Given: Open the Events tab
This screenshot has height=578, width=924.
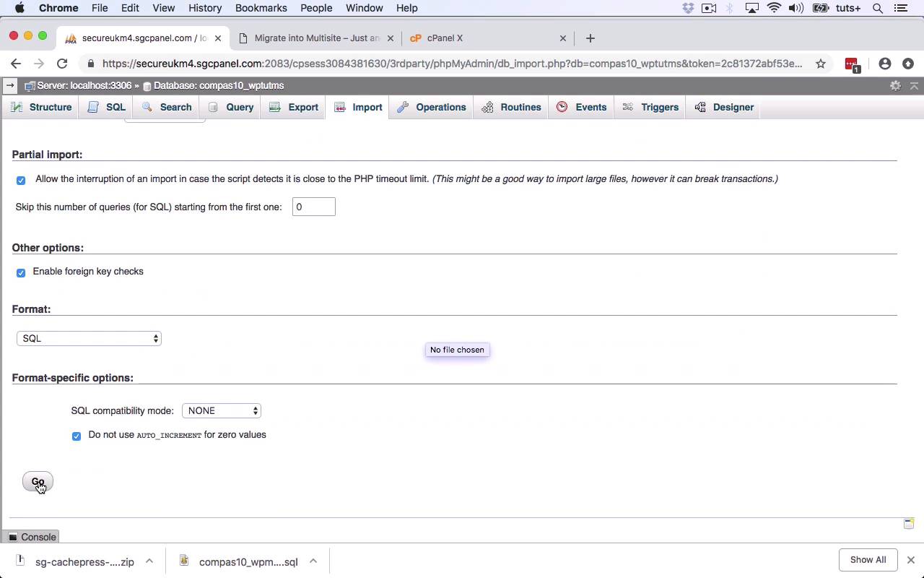Looking at the screenshot, I should click(582, 107).
